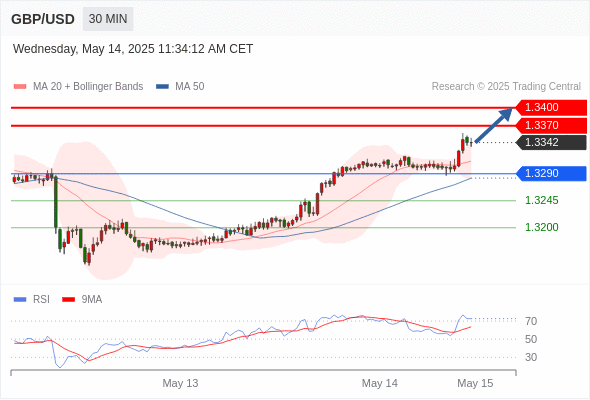The image size is (590, 400).
Task: Click the blue MA 50 legend swatch
Action: [162, 87]
